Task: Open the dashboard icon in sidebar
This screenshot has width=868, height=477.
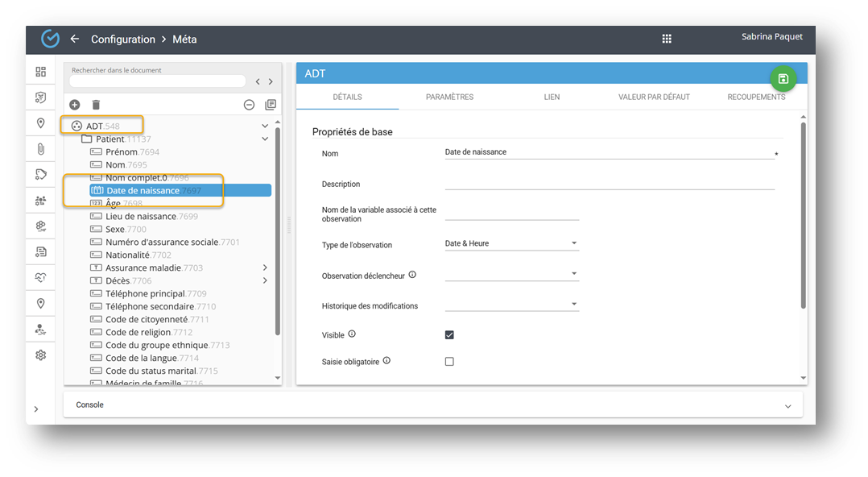Action: click(x=41, y=72)
